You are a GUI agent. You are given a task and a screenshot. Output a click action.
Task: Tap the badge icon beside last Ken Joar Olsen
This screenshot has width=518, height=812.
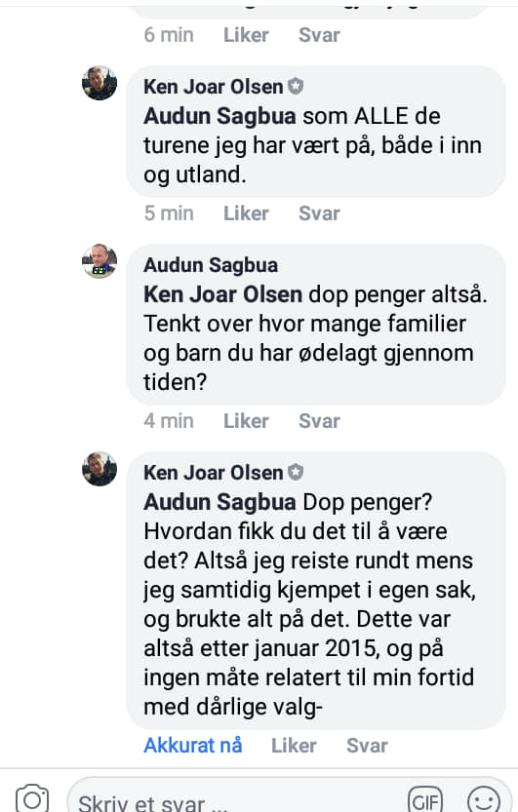click(296, 472)
